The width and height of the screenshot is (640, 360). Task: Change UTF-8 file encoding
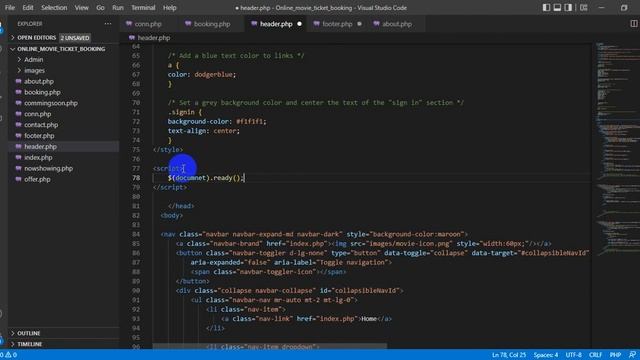coord(573,355)
